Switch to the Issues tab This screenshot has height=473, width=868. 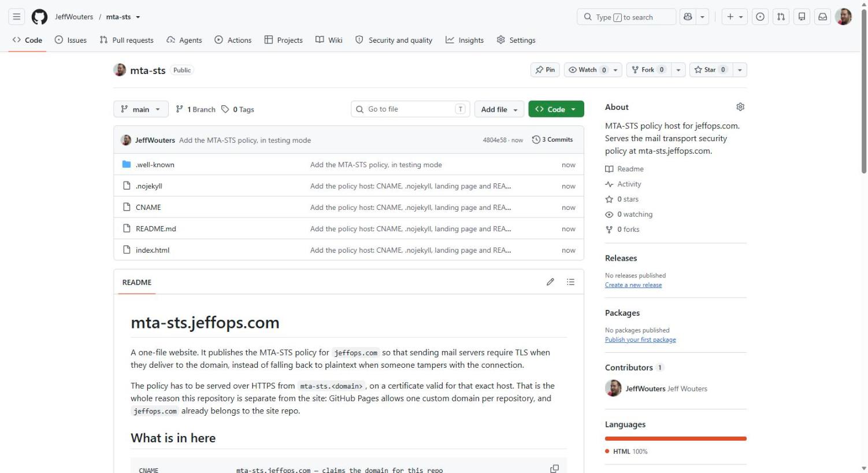[x=71, y=40]
